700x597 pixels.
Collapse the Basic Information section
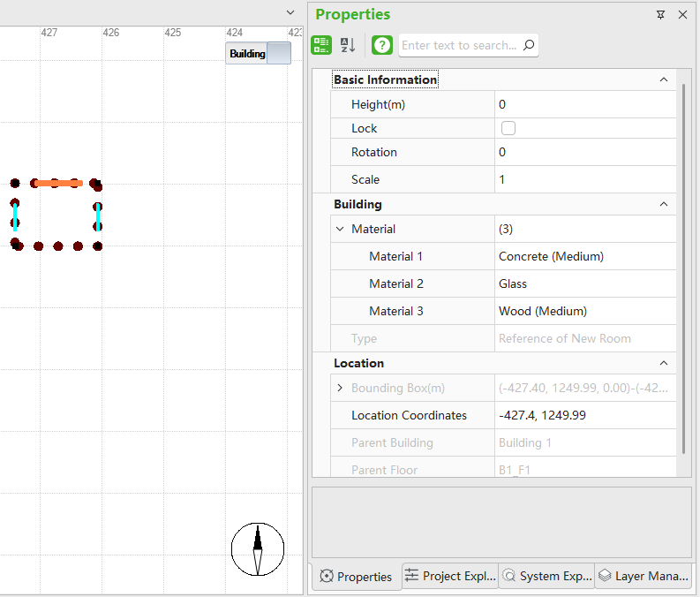coord(664,79)
